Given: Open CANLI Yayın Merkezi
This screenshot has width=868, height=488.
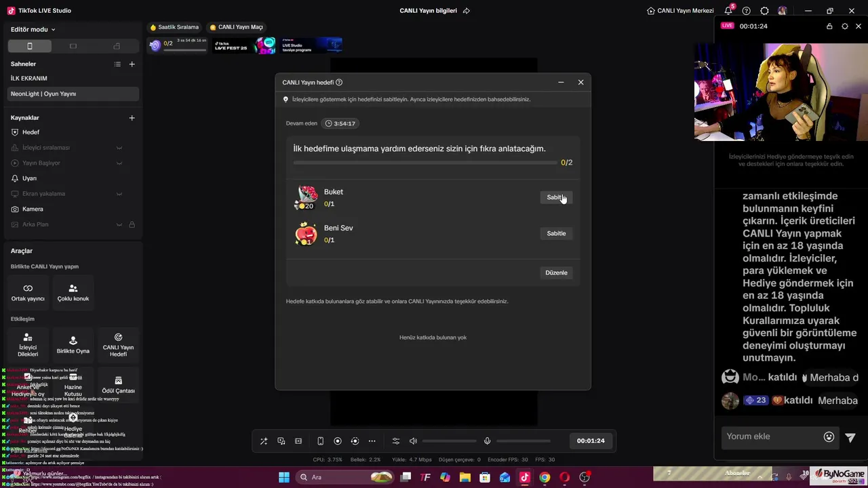Looking at the screenshot, I should pos(680,11).
